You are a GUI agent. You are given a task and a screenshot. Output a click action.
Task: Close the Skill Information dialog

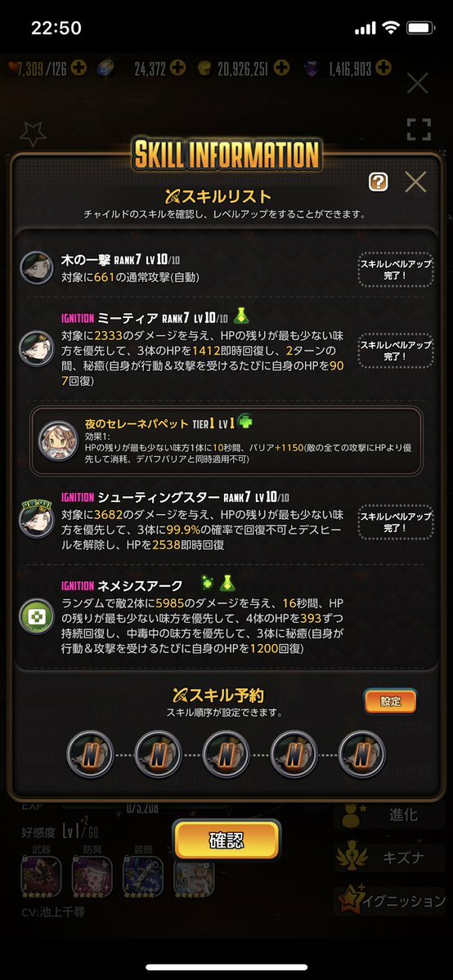(415, 182)
